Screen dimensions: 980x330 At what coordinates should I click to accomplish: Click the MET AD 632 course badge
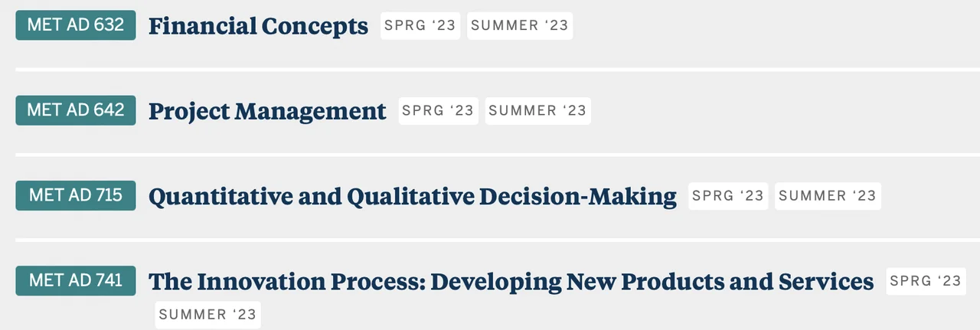(x=75, y=25)
